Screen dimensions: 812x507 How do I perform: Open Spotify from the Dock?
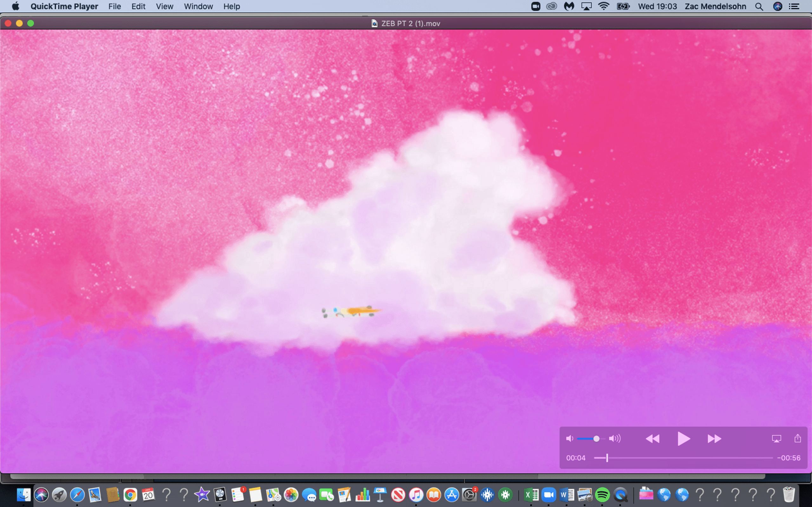coord(602,495)
